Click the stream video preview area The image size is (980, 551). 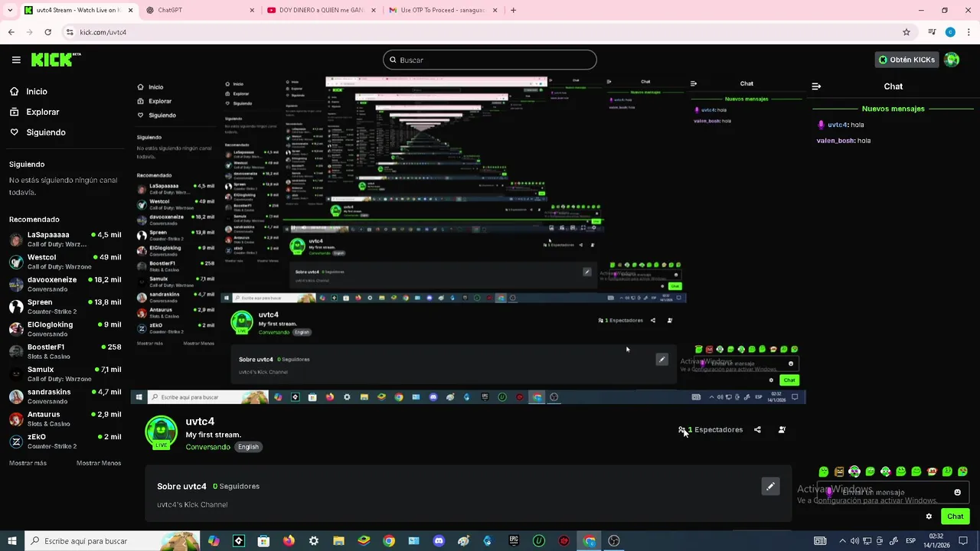(x=468, y=239)
